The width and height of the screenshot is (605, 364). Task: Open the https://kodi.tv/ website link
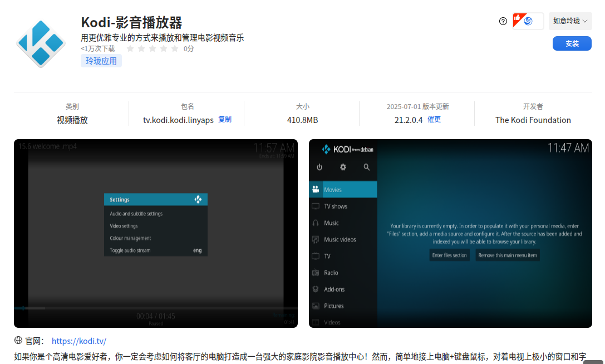click(x=79, y=341)
